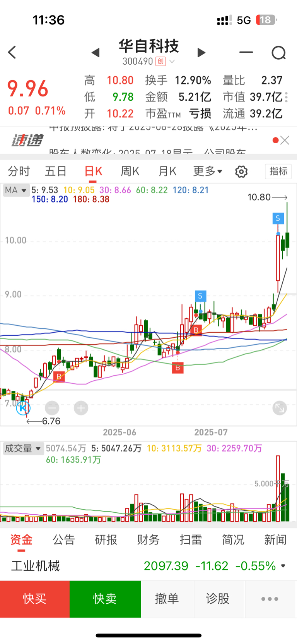Expand sector index dropdown arrow after -0.55%
The width and height of the screenshot is (297, 644).
point(283,566)
